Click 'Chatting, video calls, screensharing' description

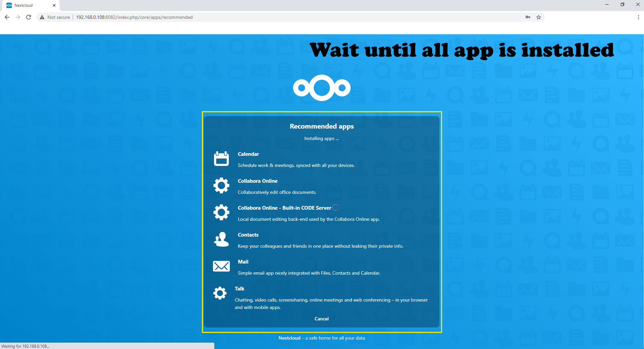click(x=331, y=304)
